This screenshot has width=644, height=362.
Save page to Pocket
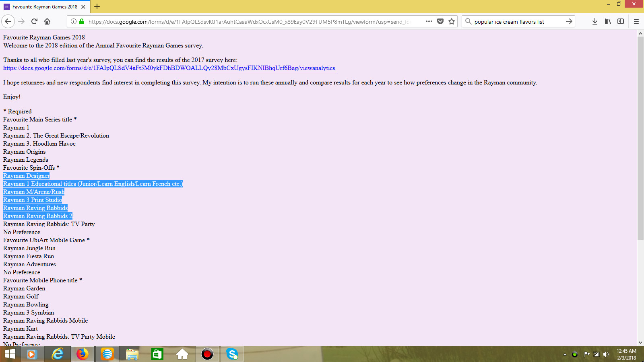point(440,21)
